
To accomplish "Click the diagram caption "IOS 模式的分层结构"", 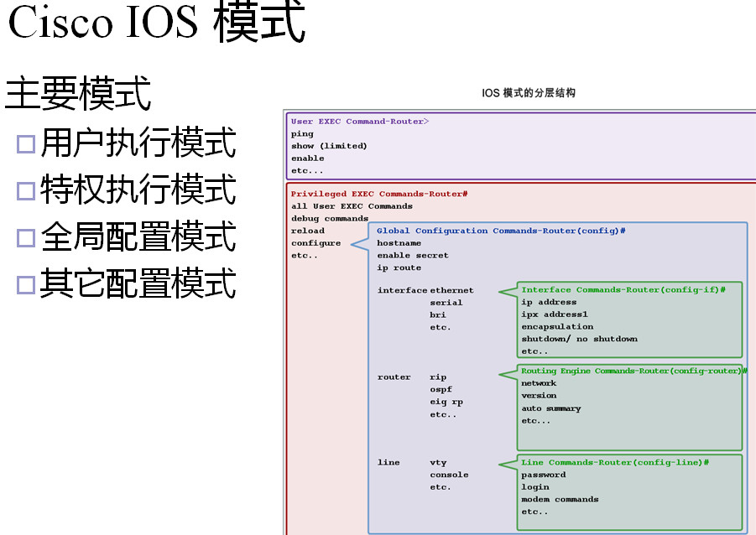I will click(x=529, y=92).
